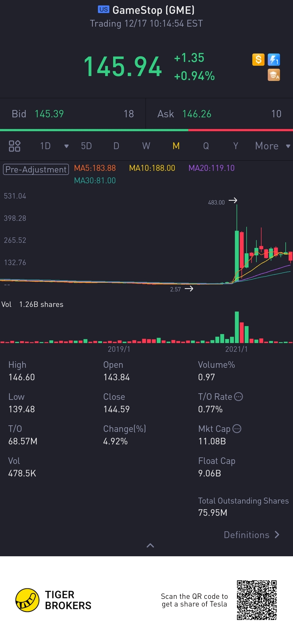
Task: Select the quarterly Q chart tab
Action: click(x=206, y=146)
